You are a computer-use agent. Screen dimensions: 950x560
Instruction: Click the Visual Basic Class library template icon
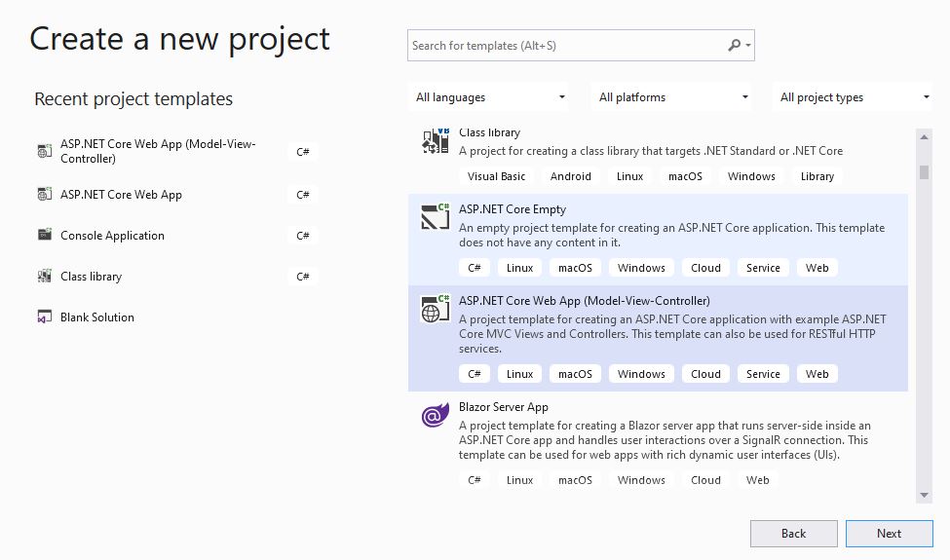click(436, 141)
